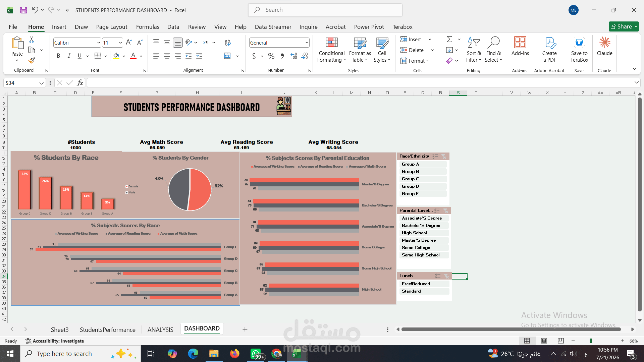Toggle middle align for cells
Image resolution: width=644 pixels, height=362 pixels.
click(x=167, y=43)
